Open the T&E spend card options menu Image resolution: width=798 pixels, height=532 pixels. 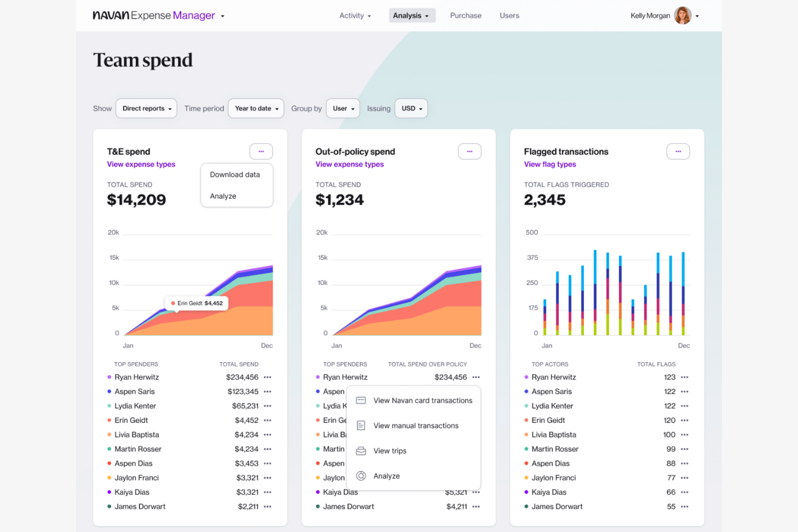tap(261, 151)
